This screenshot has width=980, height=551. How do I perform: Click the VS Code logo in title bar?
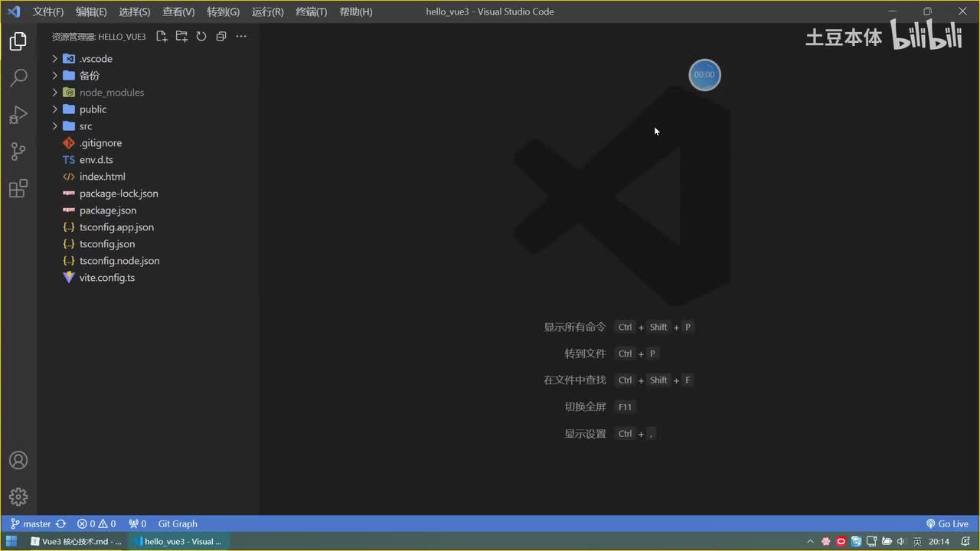click(x=13, y=11)
